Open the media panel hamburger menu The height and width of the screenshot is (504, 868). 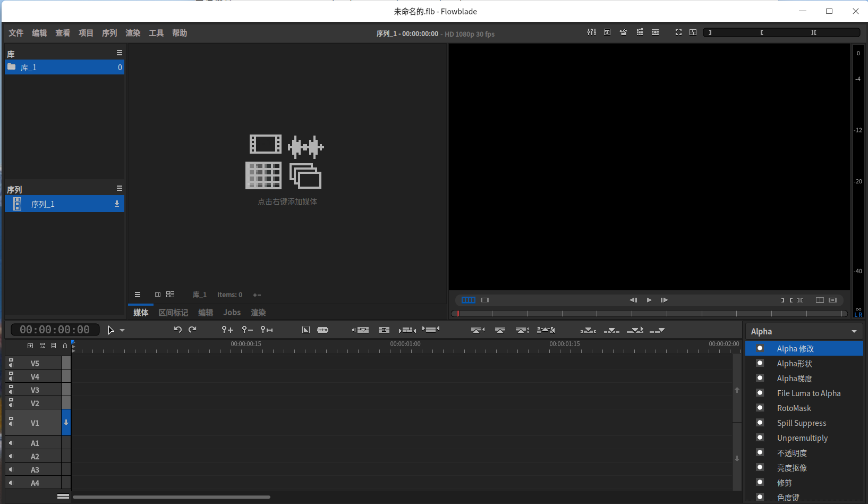138,295
